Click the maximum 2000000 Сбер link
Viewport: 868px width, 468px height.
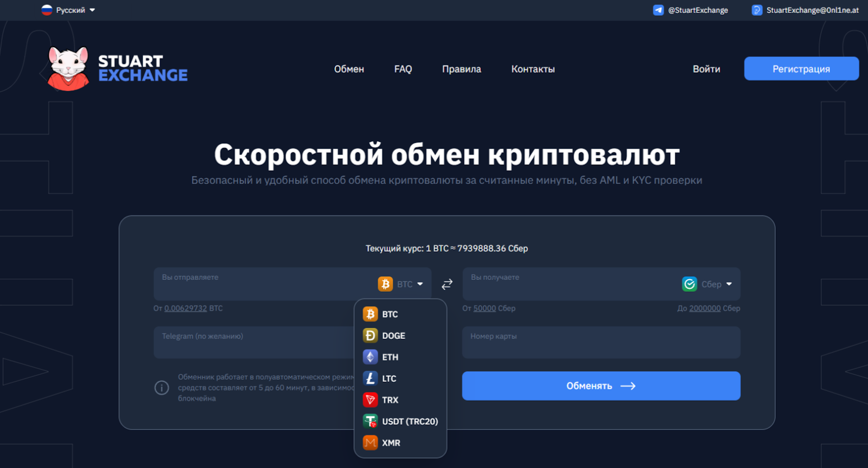pos(705,308)
